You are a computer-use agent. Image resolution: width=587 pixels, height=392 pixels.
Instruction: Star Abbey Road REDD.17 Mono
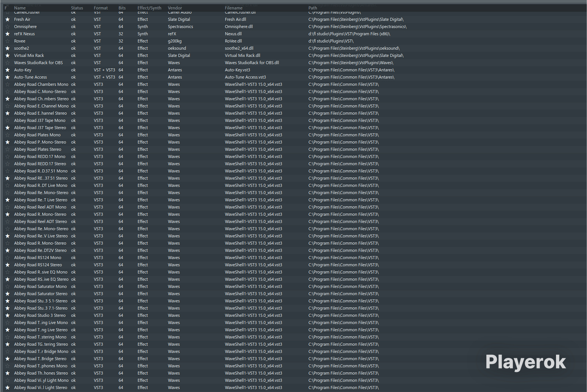coord(7,156)
